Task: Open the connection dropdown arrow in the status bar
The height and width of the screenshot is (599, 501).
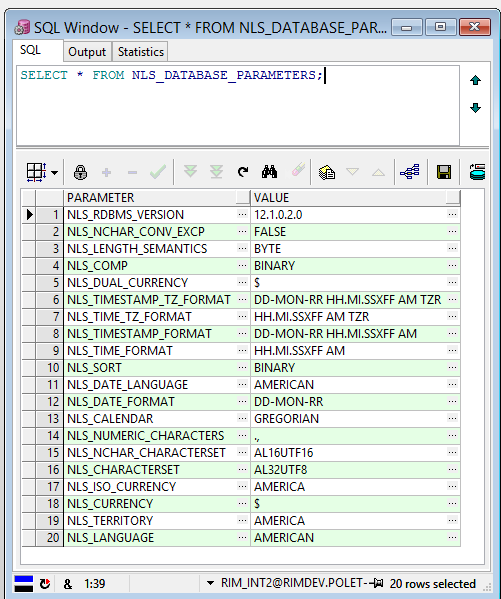Action: click(210, 583)
